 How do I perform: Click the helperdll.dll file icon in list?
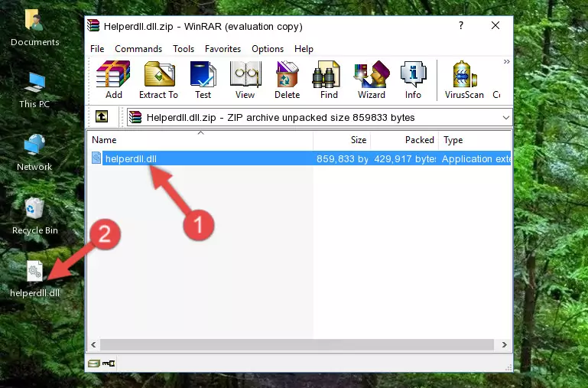[x=96, y=158]
